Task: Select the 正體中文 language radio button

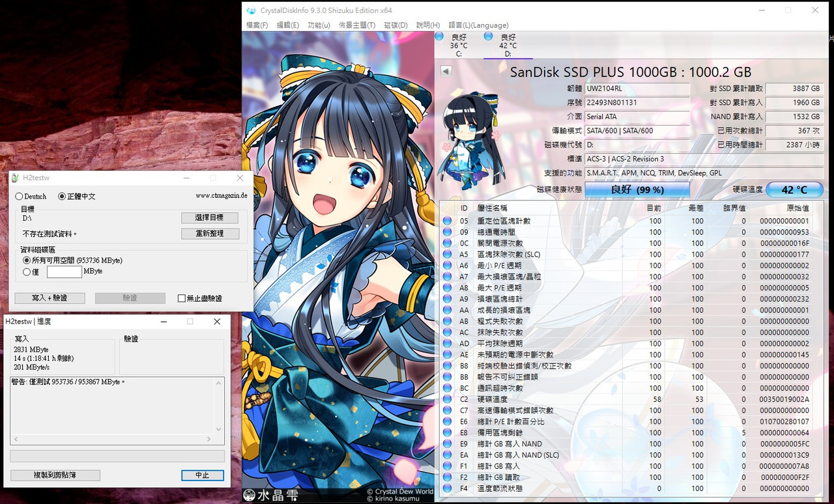Action: pos(62,196)
